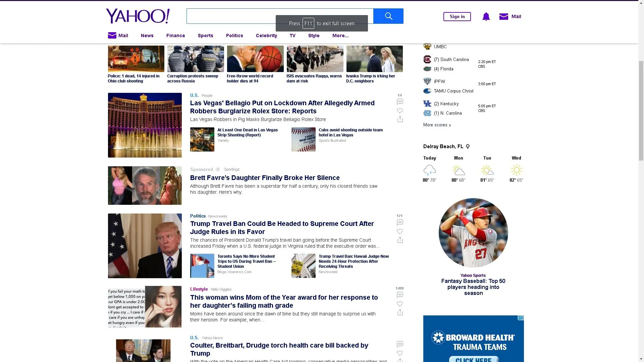
Task: Focus the Yahoo search input field
Action: 231,16
